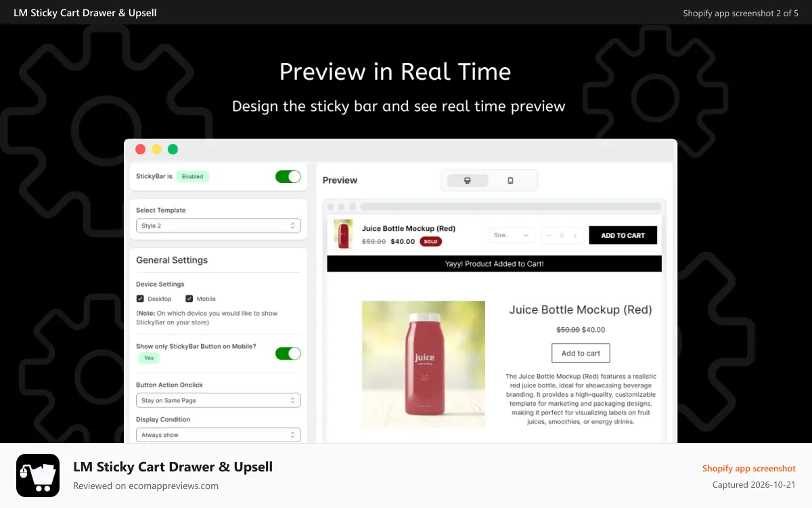The width and height of the screenshot is (812, 508).
Task: Click the sticky bar struck-through $50.00 price
Action: click(x=374, y=241)
